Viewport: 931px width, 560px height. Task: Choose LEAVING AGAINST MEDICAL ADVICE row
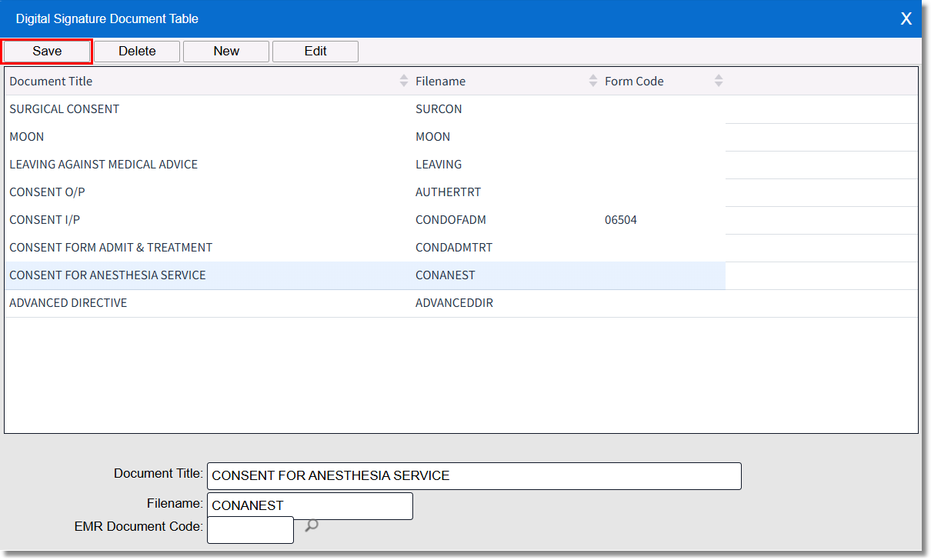104,165
